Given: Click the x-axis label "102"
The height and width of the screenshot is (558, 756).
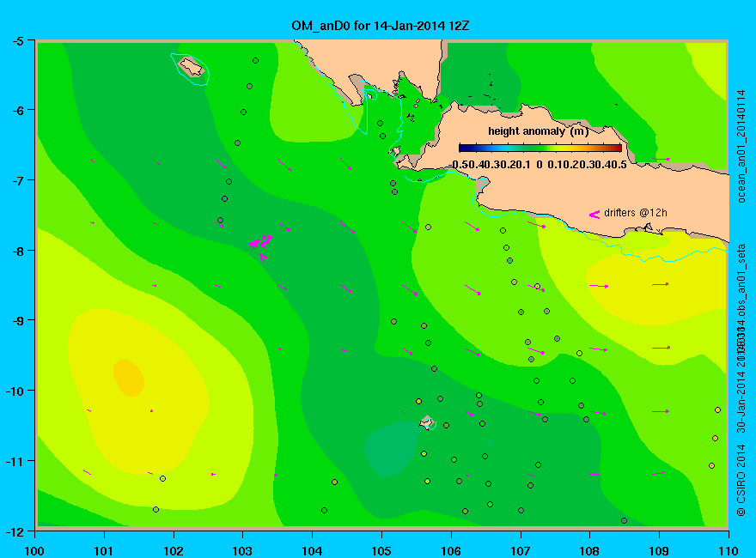Looking at the screenshot, I should (174, 551).
